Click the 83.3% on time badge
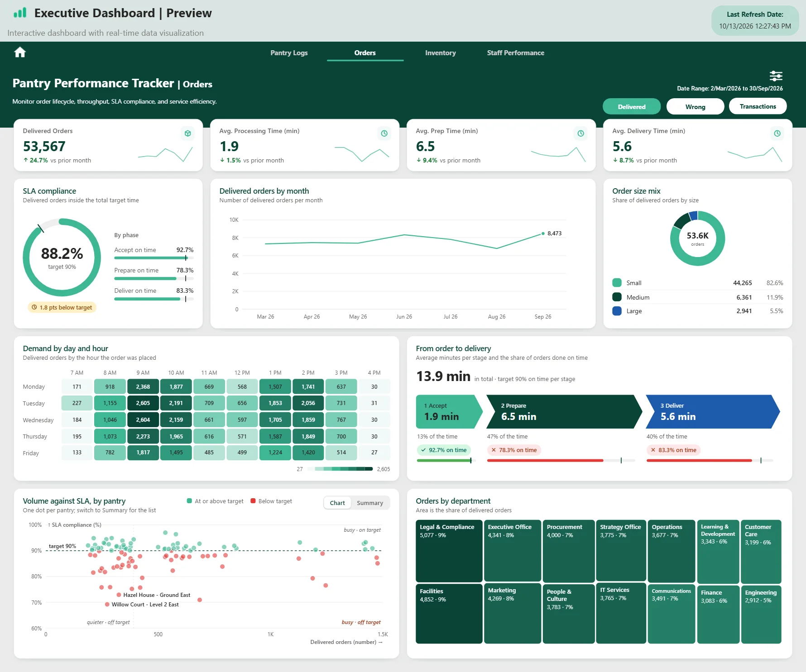Viewport: 806px width, 672px height. click(x=673, y=450)
